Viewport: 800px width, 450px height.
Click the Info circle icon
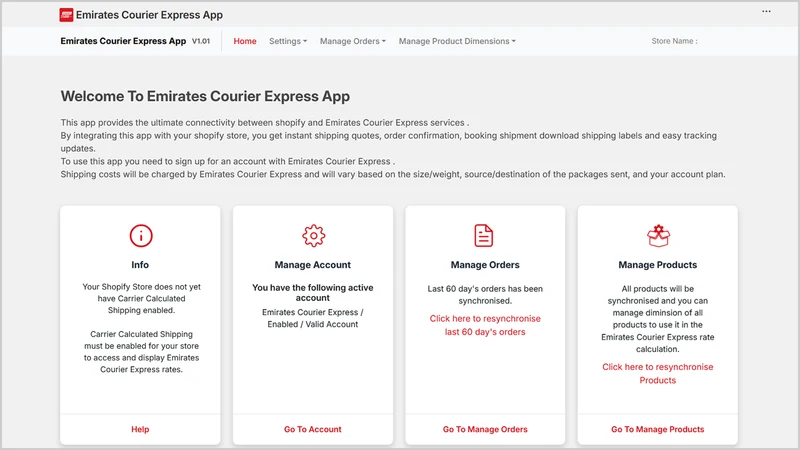[141, 236]
